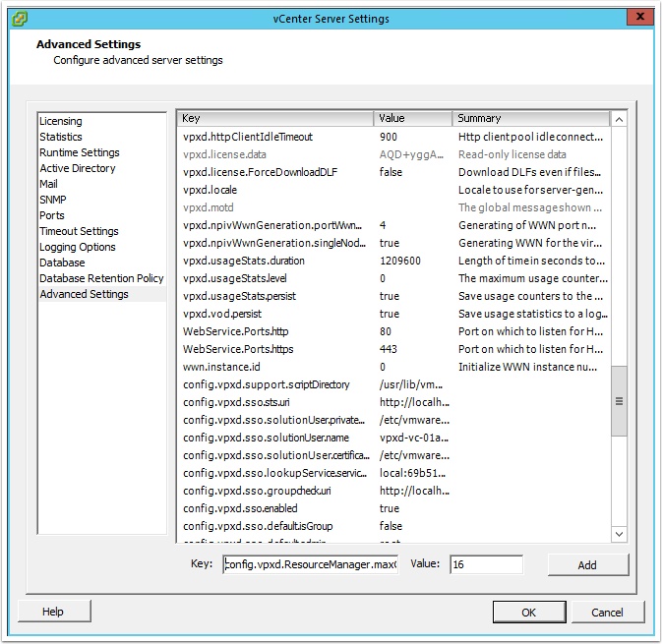The image size is (662, 644).
Task: Click the Value input field
Action: point(486,564)
